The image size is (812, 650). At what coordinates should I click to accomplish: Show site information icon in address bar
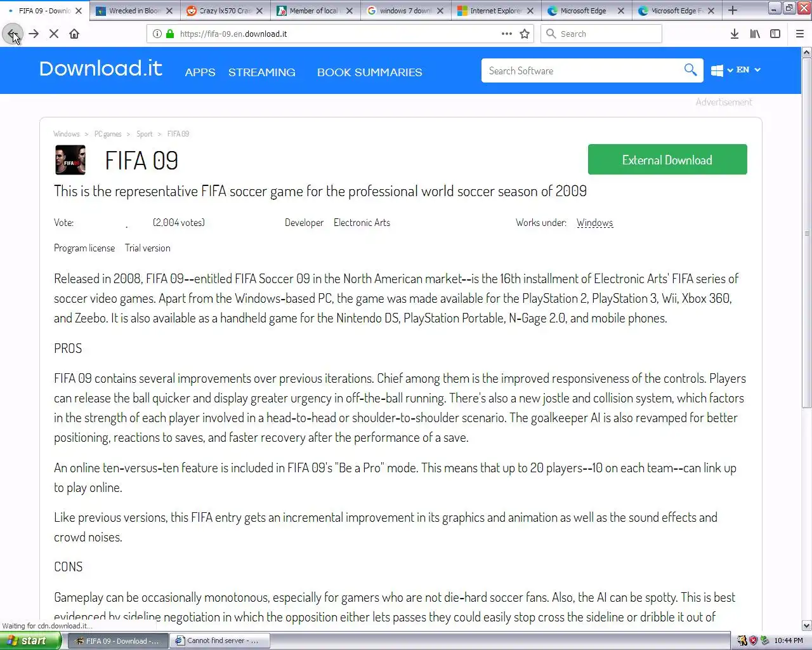tap(157, 34)
